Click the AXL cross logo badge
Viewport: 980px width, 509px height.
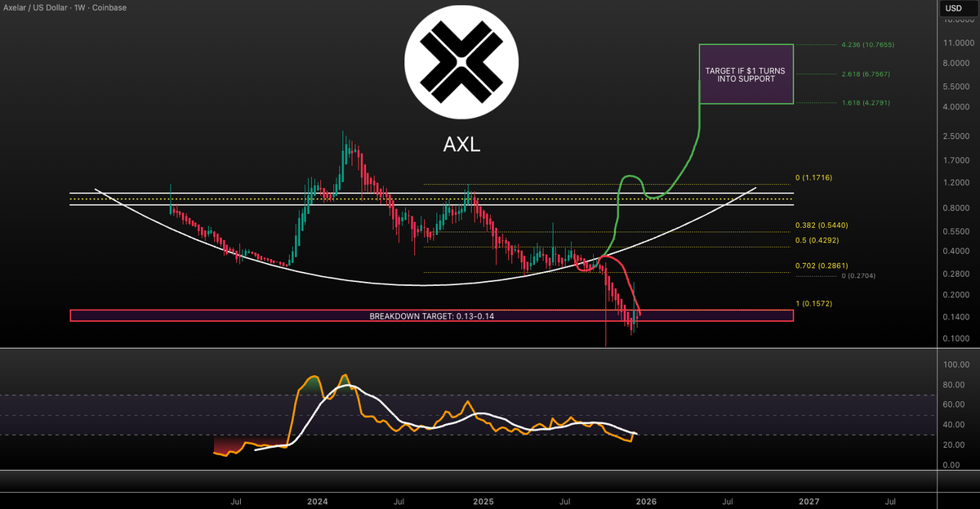[x=461, y=63]
